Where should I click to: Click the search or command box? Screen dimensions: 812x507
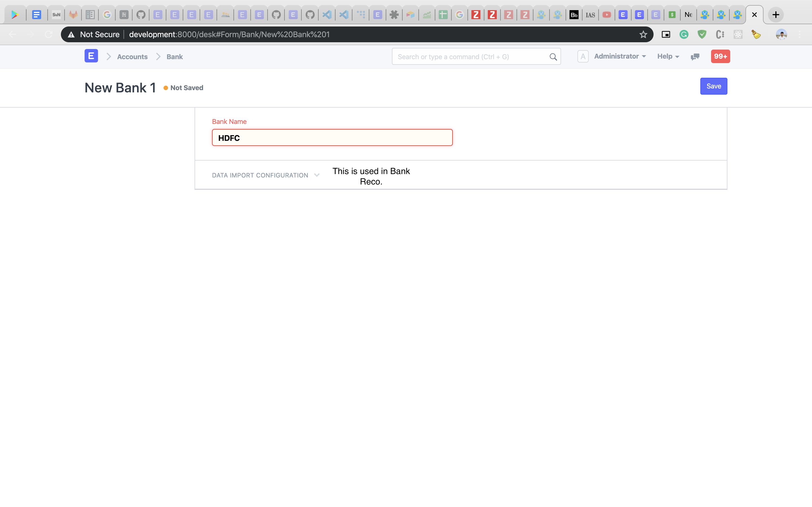click(x=476, y=57)
